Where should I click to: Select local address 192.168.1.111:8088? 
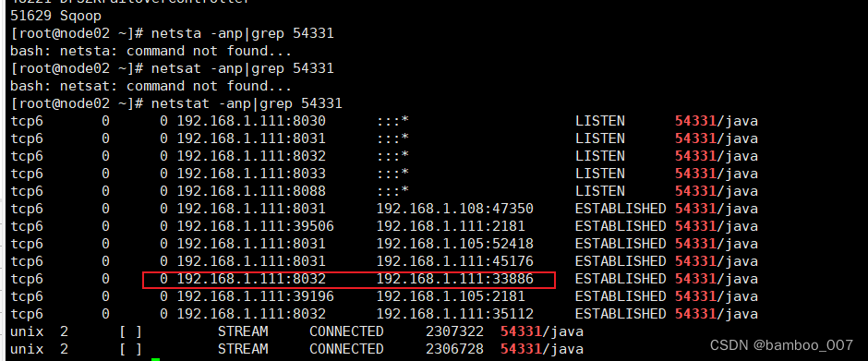(x=251, y=191)
